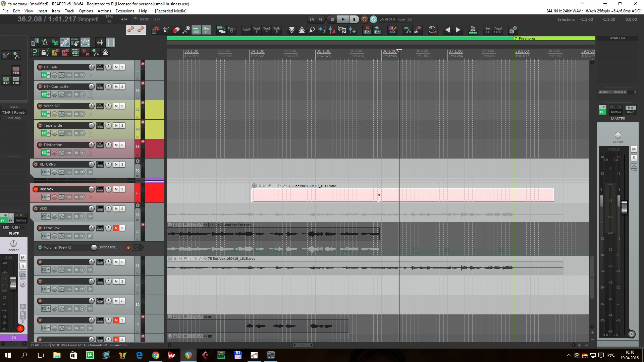Disarm recording on Rec Vox track
644x362 pixels.
36,189
